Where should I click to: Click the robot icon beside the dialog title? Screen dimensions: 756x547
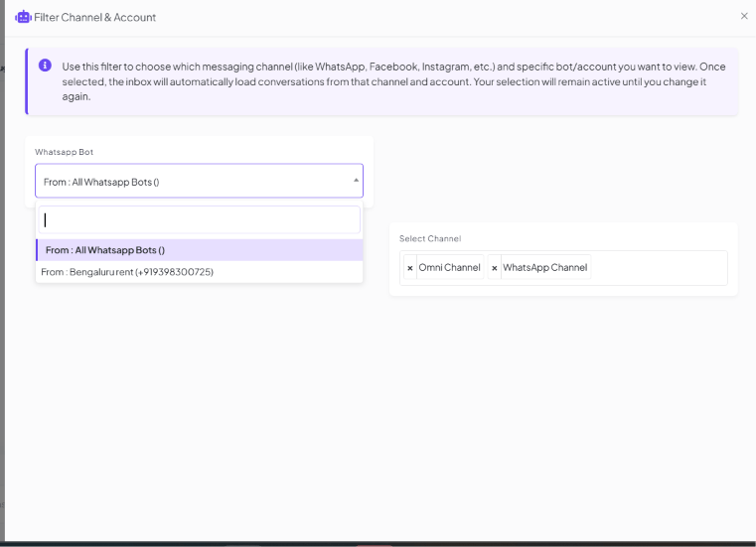(23, 17)
